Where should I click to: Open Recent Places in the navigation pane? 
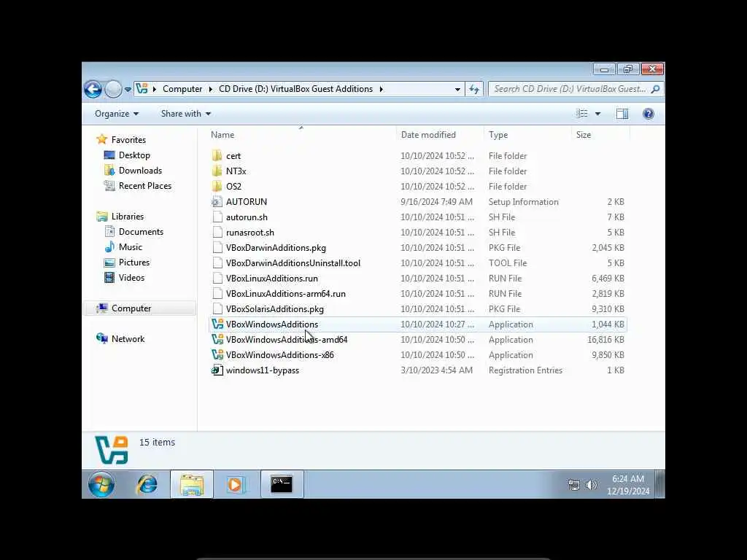145,186
